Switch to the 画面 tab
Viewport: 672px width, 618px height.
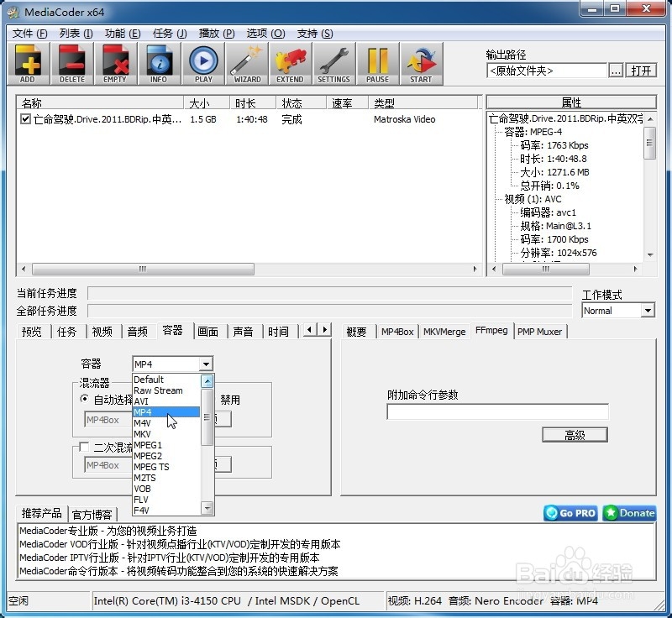coord(207,332)
